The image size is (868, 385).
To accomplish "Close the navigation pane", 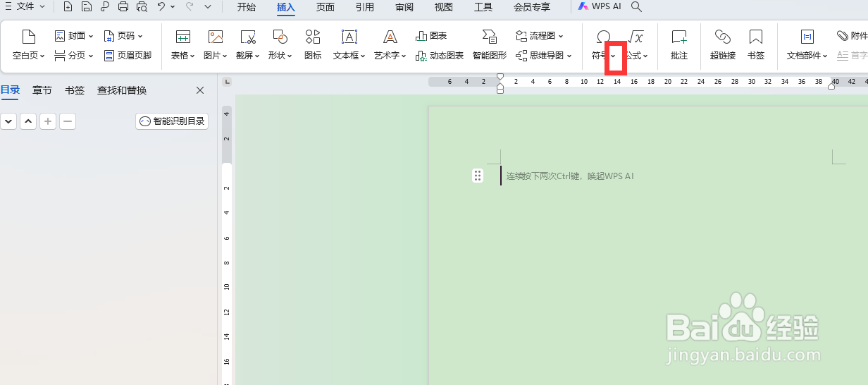I will tap(200, 90).
